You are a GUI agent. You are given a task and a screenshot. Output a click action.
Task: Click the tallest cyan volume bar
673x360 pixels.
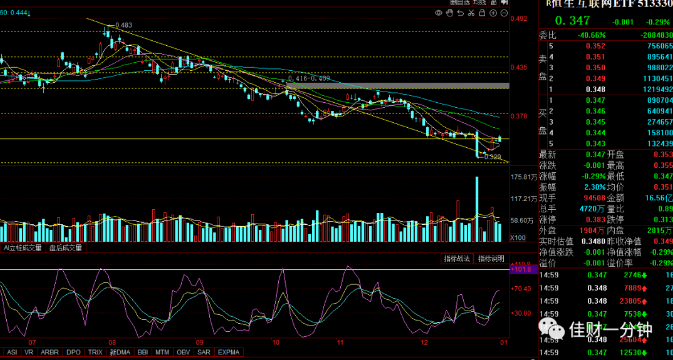pyautogui.click(x=477, y=209)
